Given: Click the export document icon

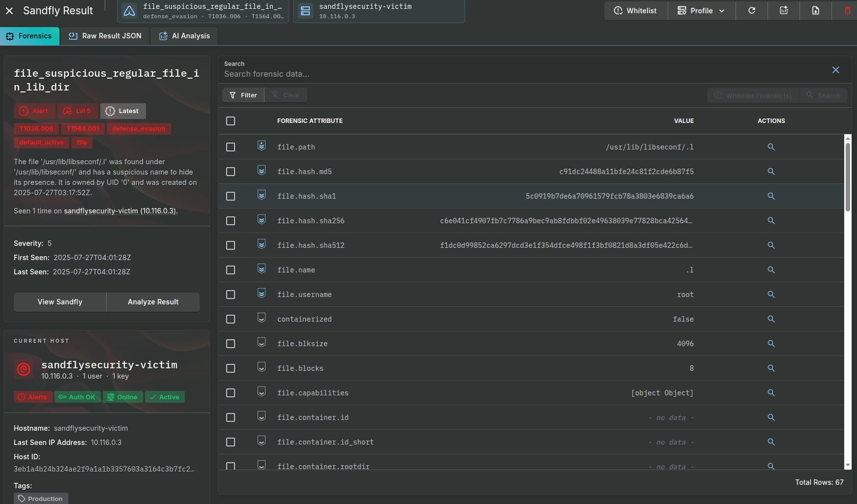Looking at the screenshot, I should (x=815, y=10).
